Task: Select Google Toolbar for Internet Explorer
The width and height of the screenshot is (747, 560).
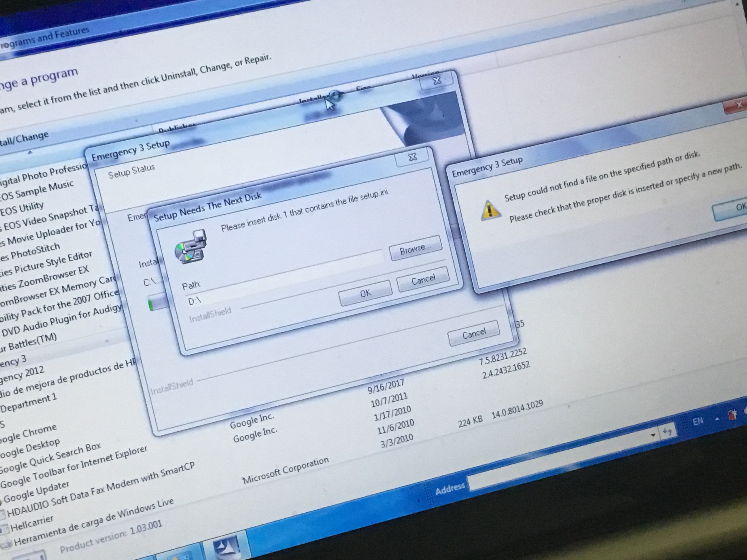Action: coord(74,467)
